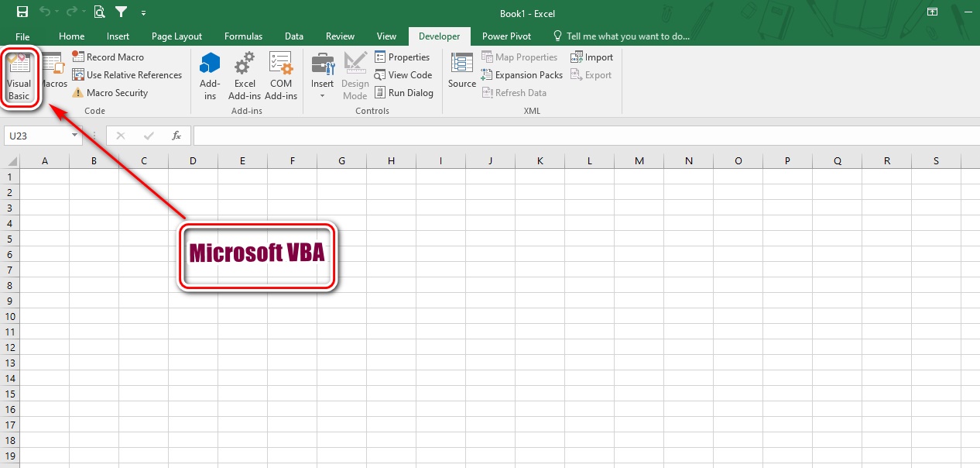Open Excel Add-ins manager

coord(245,77)
